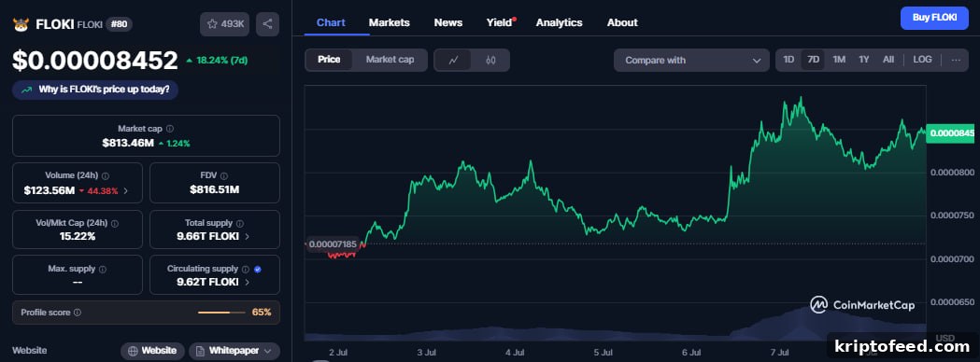
Task: Set chart range to 7D
Action: click(813, 60)
